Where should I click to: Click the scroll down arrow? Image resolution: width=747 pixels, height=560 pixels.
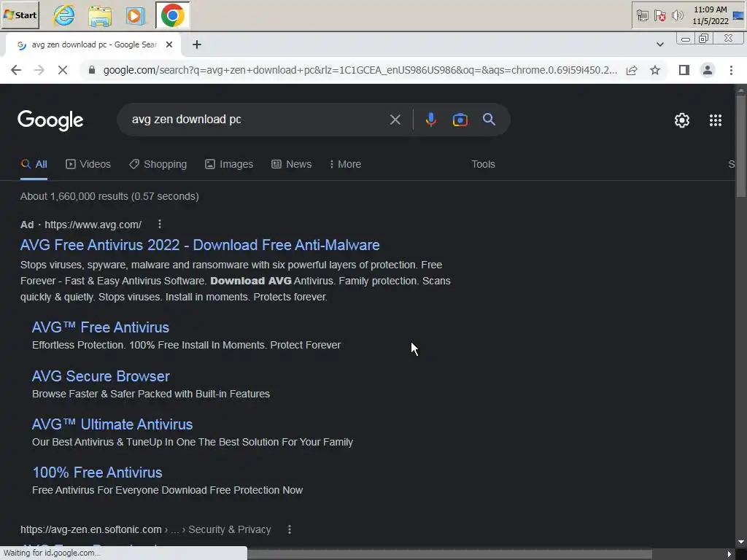[741, 542]
